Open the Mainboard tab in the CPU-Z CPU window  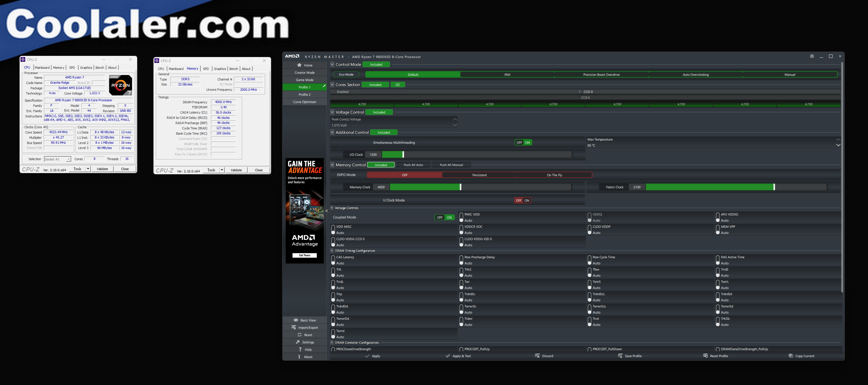[42, 68]
